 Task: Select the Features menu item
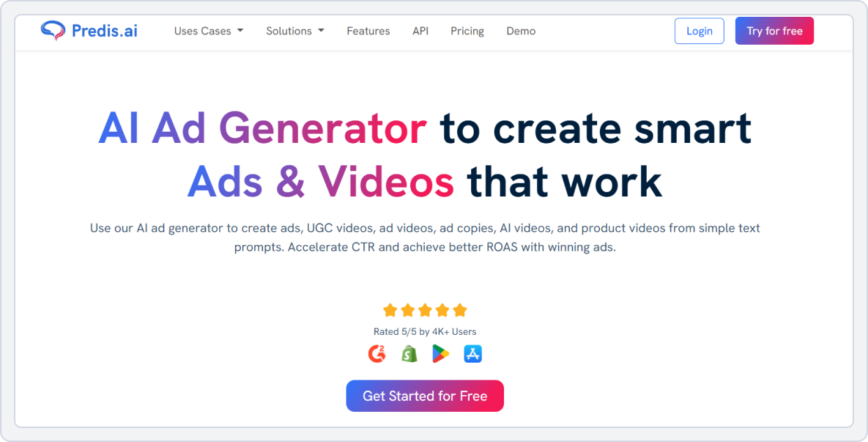(368, 31)
